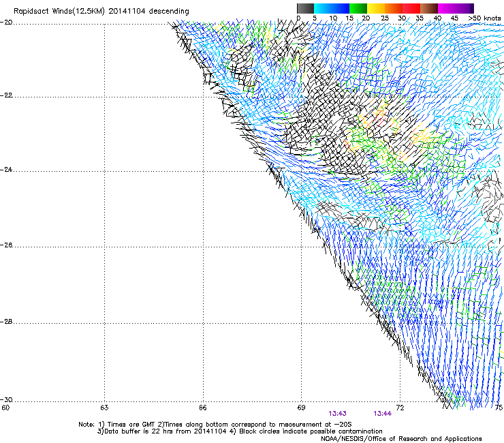Click the 'Data buffer is 22 hrs' note line
Viewport: 504px width, 443px height.
[240, 431]
